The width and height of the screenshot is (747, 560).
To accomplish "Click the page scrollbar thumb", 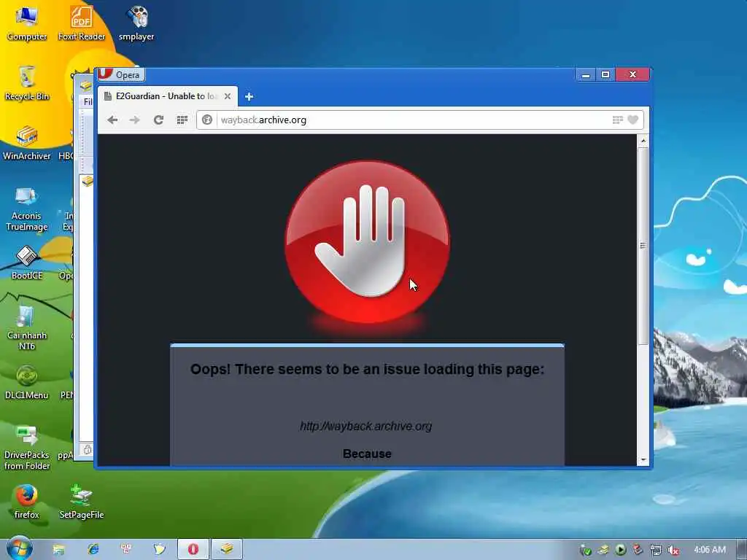I will (643, 246).
